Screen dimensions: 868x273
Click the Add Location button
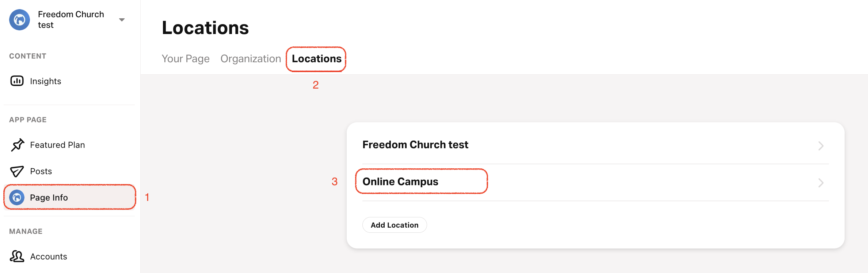point(395,225)
